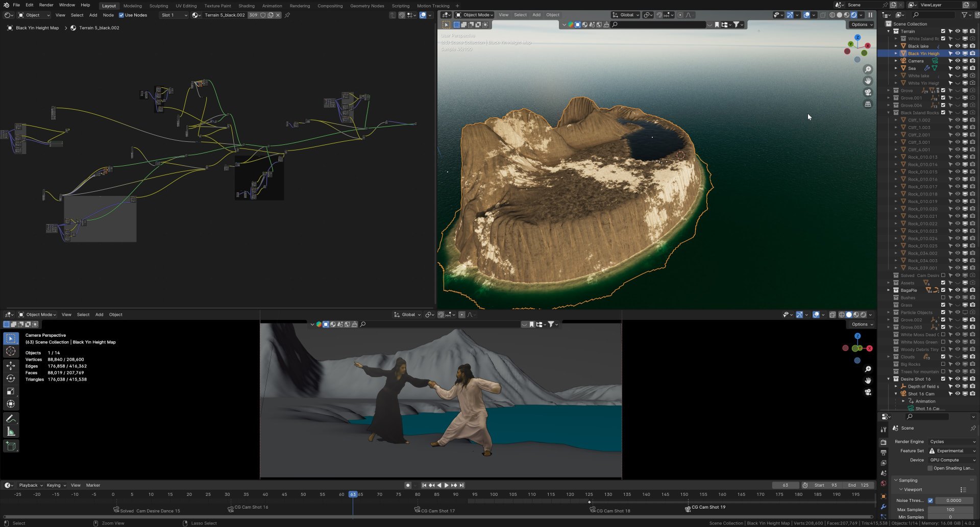Toggle Grove.001 collection checkbox

tap(943, 98)
